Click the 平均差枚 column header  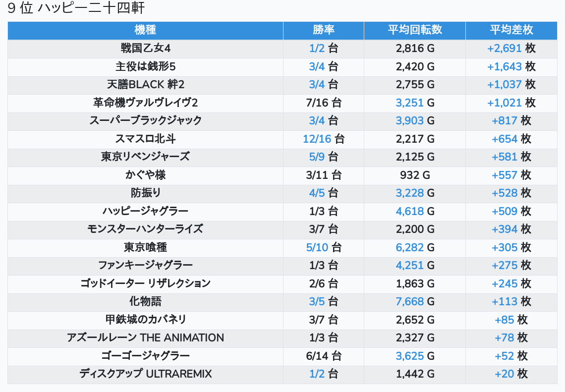pos(511,30)
